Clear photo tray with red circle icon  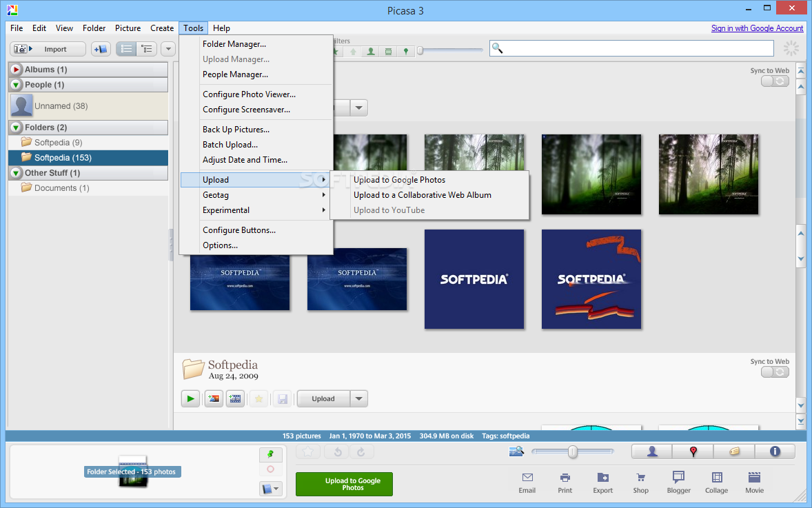coord(270,469)
